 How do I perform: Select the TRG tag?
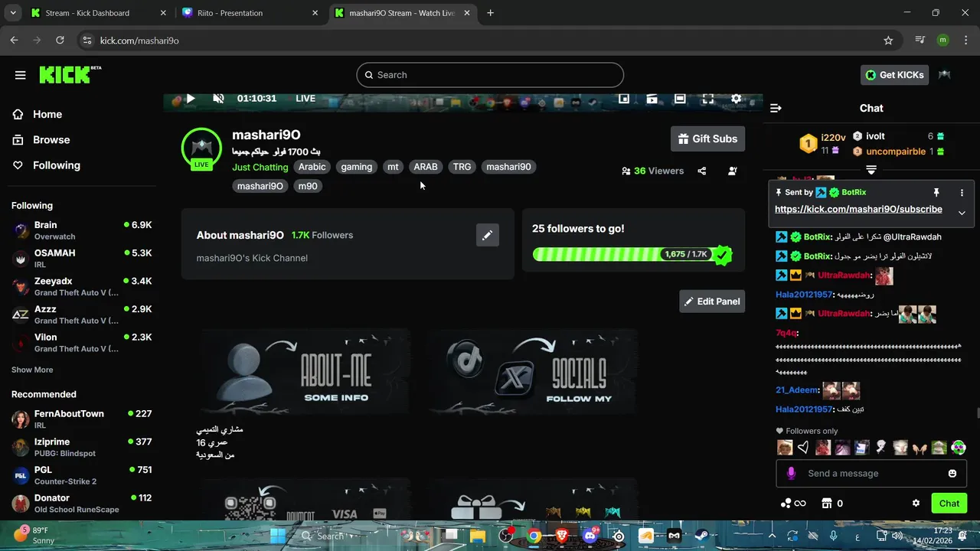(462, 167)
